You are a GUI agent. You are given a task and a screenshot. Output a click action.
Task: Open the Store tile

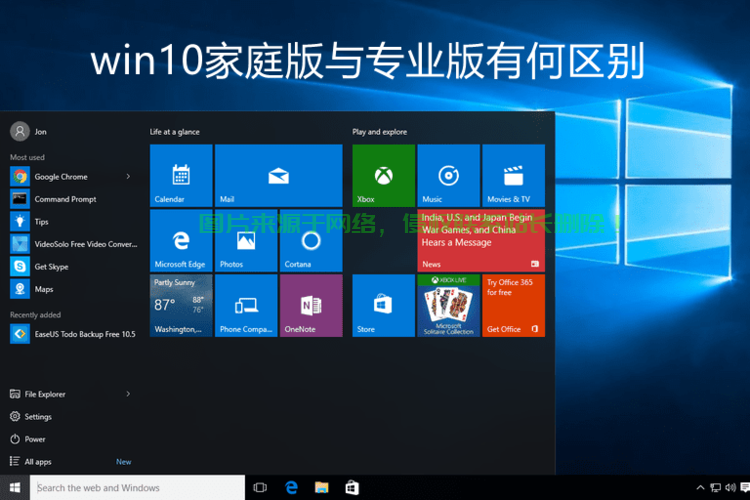[x=384, y=306]
